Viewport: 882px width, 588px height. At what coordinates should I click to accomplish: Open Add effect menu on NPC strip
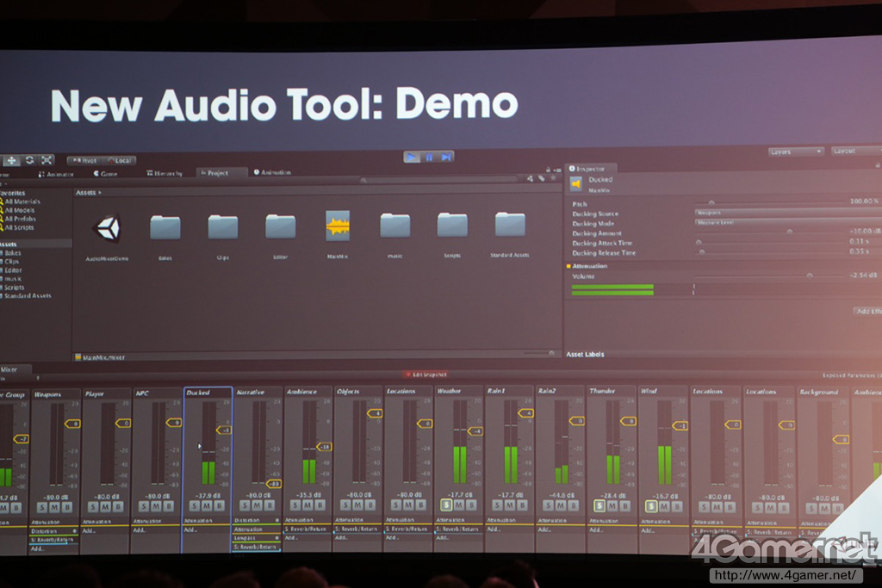(140, 530)
